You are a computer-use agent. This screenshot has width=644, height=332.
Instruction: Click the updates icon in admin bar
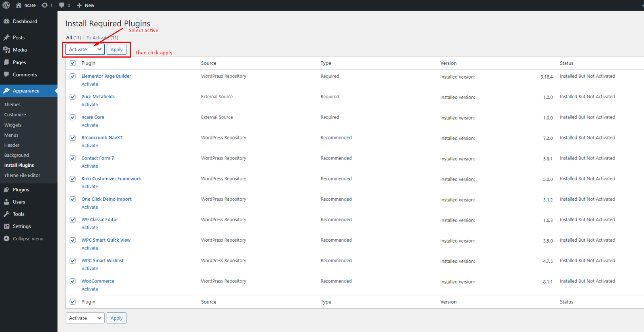pyautogui.click(x=45, y=5)
